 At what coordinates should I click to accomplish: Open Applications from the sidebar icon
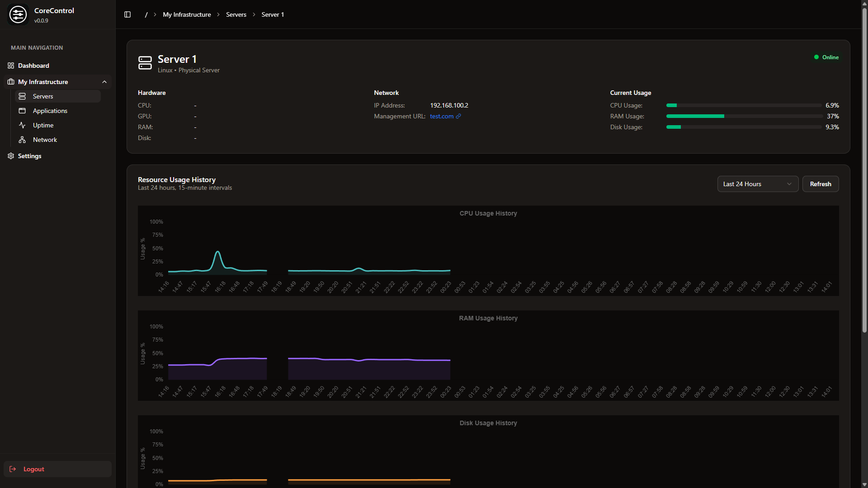click(x=22, y=111)
